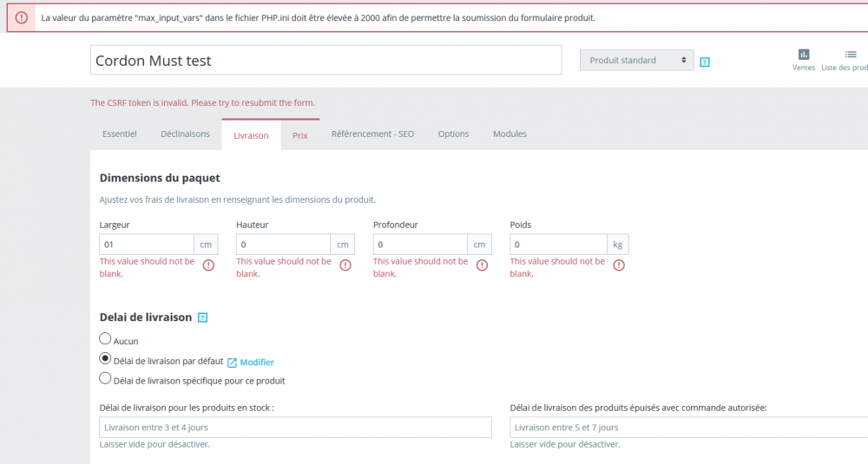Click the CSRF token is invalid message
The width and height of the screenshot is (868, 464).
point(202,103)
